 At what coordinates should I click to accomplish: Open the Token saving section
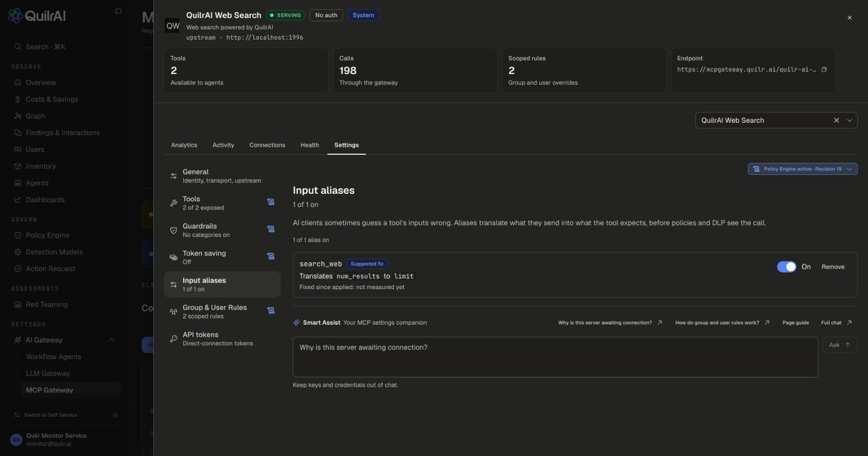pos(222,258)
